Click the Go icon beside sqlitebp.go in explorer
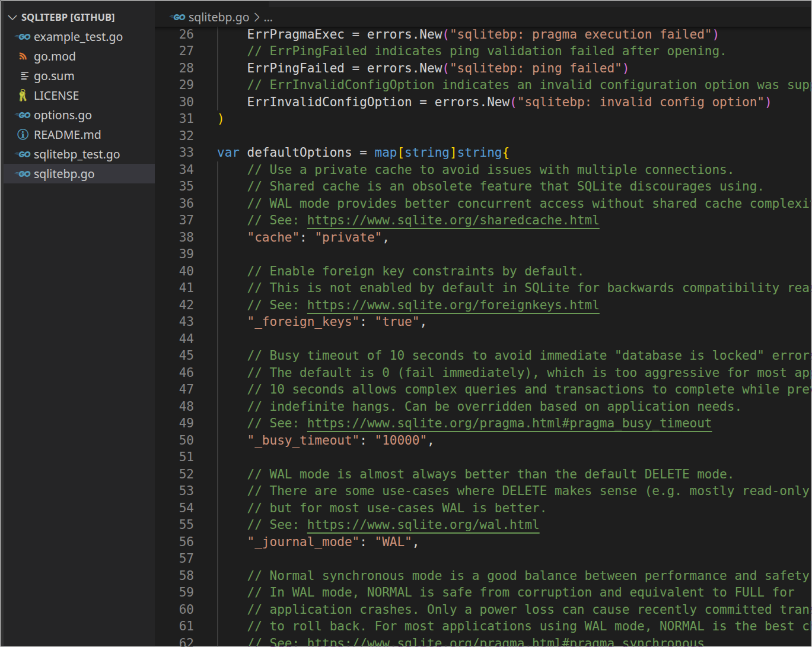 click(x=24, y=174)
